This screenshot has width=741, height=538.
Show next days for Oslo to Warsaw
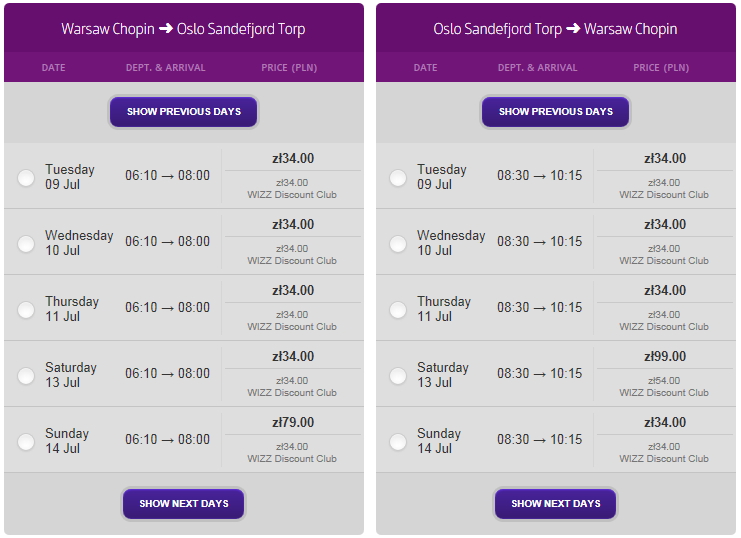(x=556, y=504)
